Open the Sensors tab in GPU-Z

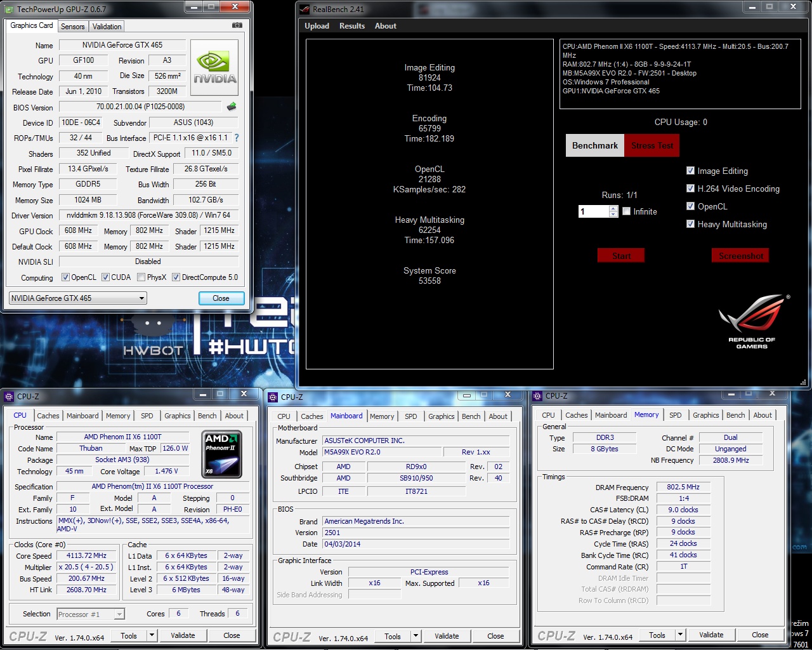tap(72, 26)
